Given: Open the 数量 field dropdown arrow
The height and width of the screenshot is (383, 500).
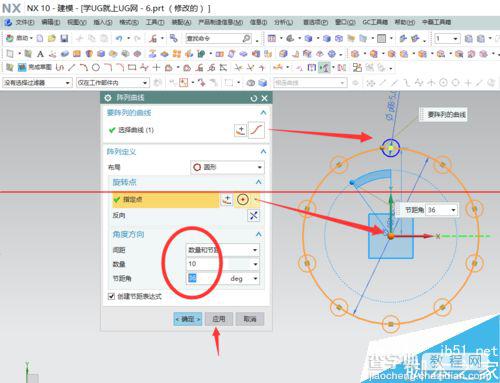Looking at the screenshot, I should pyautogui.click(x=256, y=264).
